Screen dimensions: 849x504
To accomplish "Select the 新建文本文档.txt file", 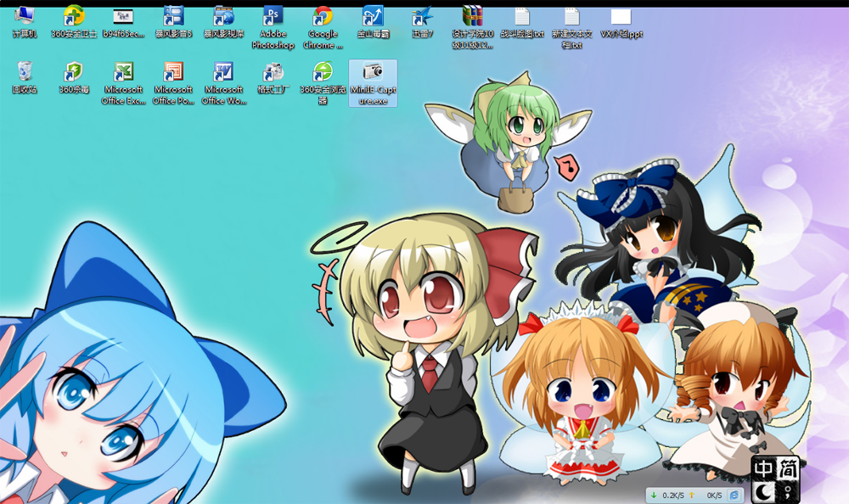I will (x=571, y=28).
